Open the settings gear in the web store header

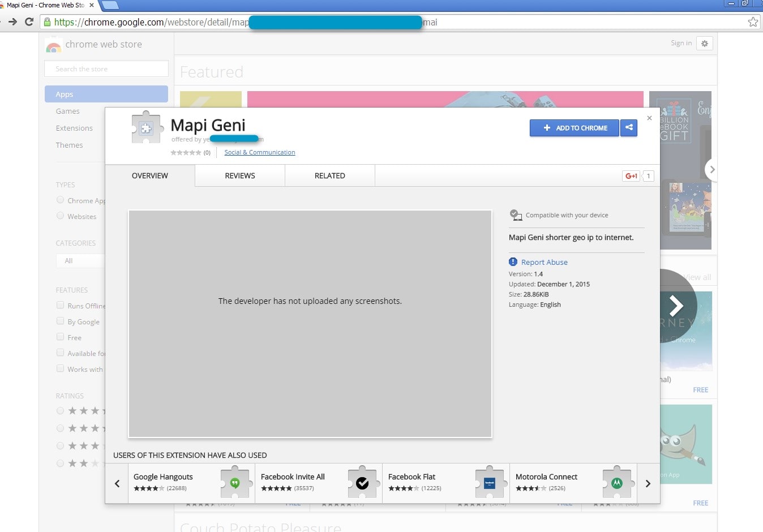click(x=705, y=44)
